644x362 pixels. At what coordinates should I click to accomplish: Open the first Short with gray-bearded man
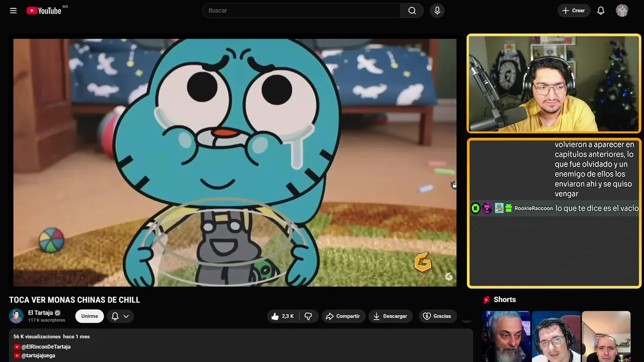[506, 336]
